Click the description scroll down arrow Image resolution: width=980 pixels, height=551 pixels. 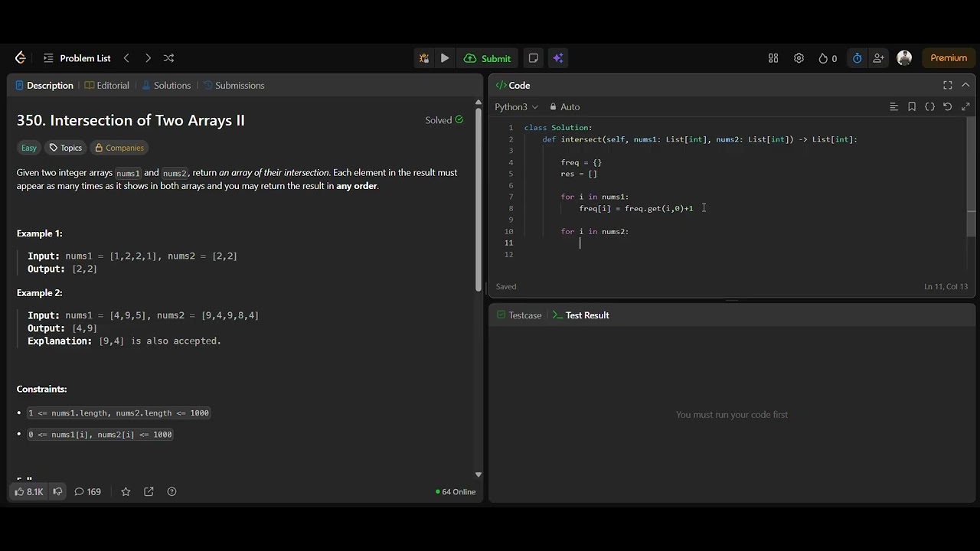tap(479, 474)
